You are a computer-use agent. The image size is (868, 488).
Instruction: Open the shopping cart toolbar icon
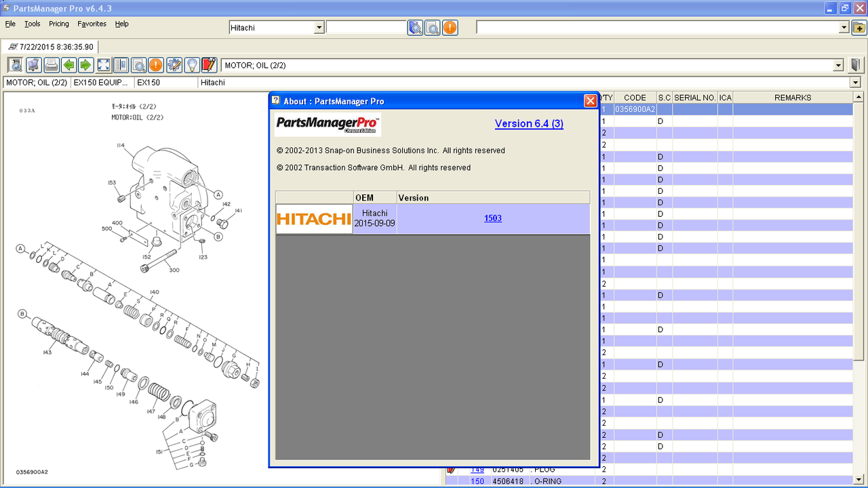tap(33, 65)
